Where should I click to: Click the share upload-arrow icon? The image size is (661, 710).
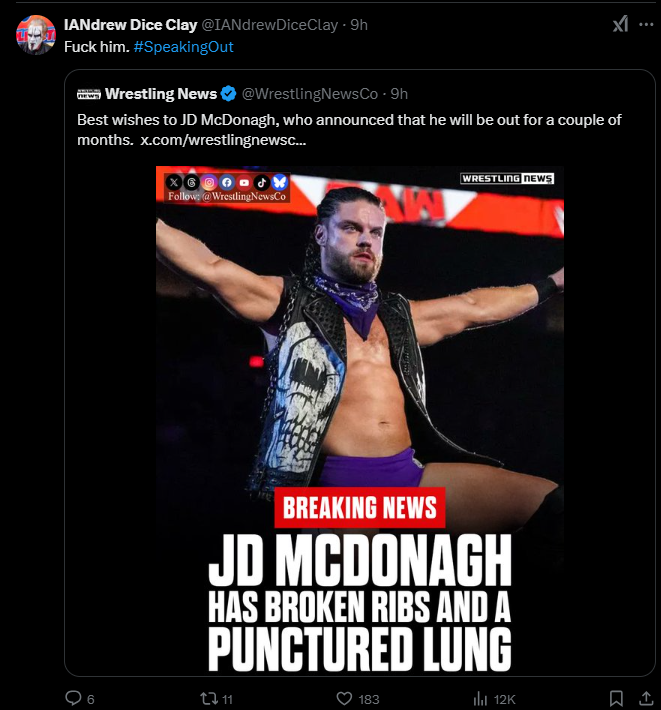tap(647, 698)
